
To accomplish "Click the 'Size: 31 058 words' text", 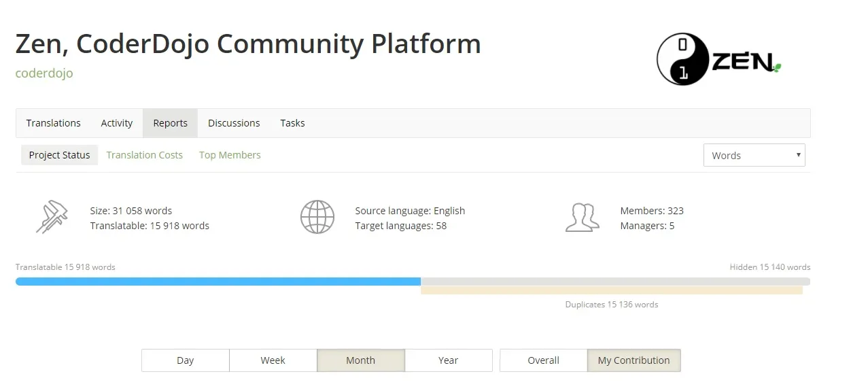I will tap(131, 211).
